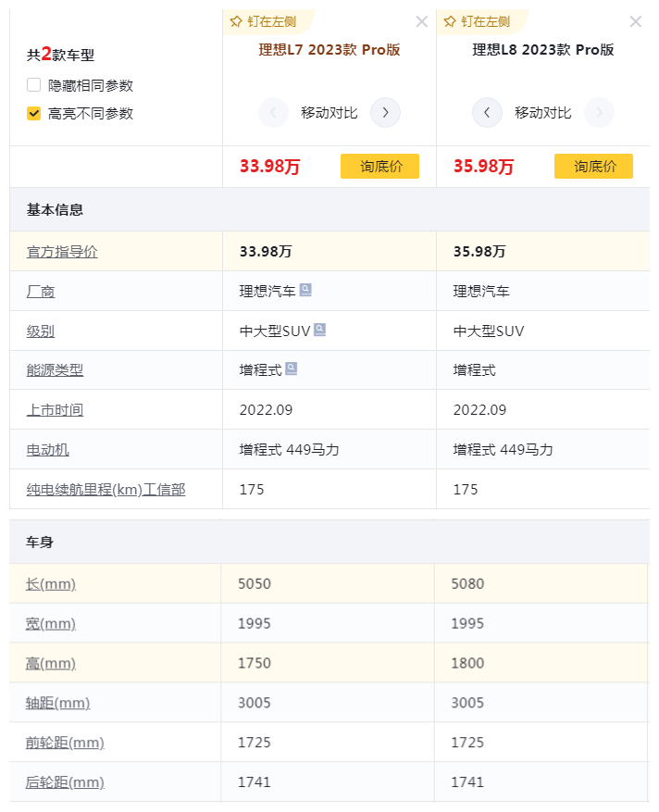Click the red 35.98万 price
The image size is (659, 812).
pyautogui.click(x=483, y=167)
